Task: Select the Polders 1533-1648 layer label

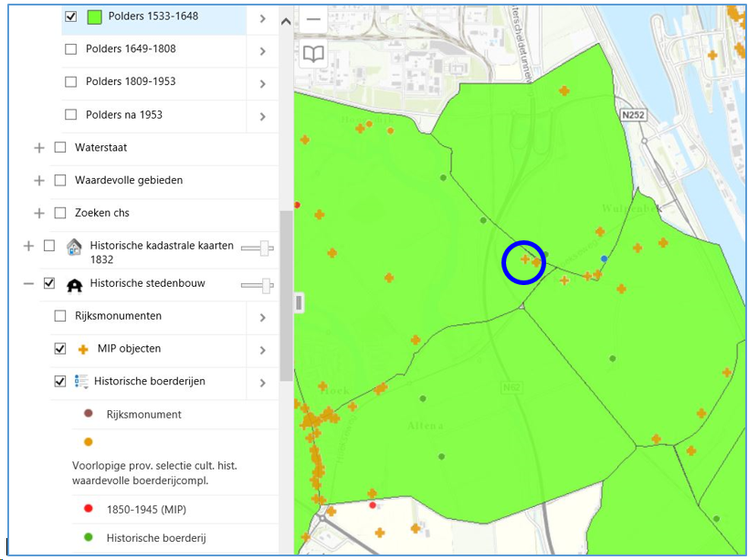Action: pos(153,16)
